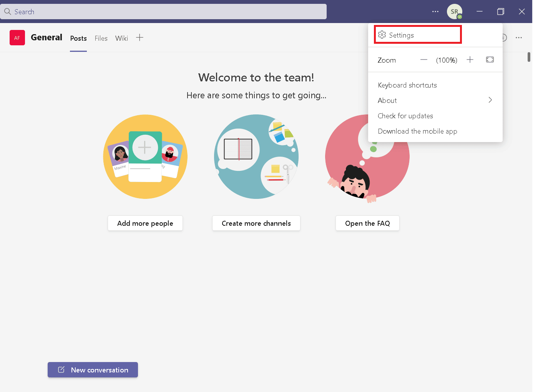The height and width of the screenshot is (392, 533).
Task: Click the search magnifier icon
Action: tap(7, 12)
